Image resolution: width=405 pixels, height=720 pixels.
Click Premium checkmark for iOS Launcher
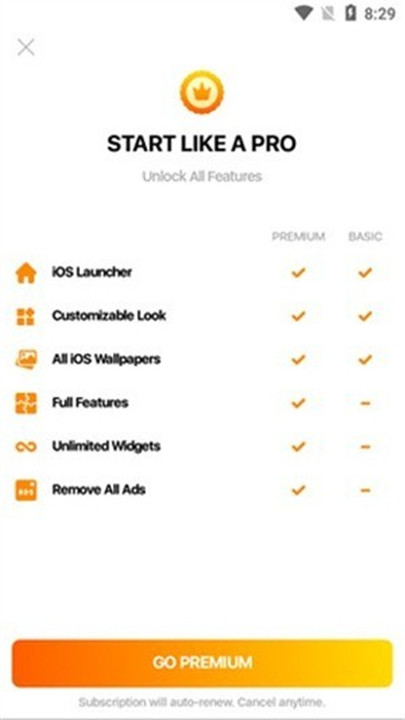(x=298, y=273)
